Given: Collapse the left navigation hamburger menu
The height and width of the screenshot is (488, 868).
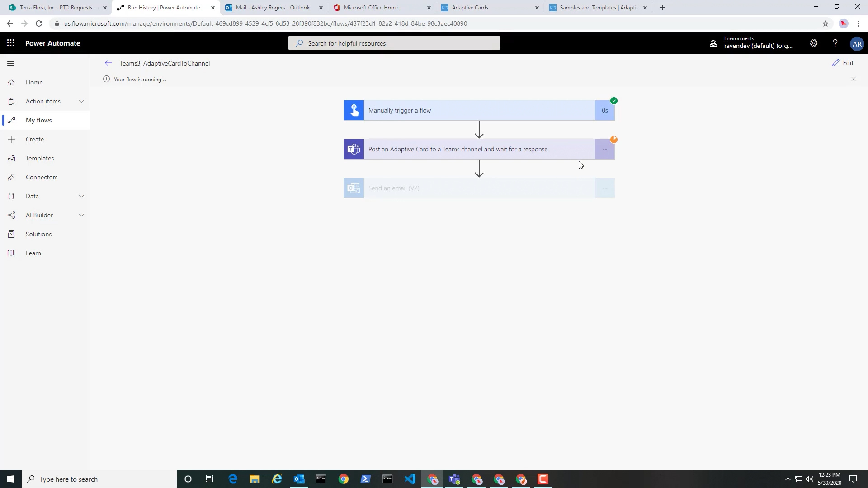Looking at the screenshot, I should 11,64.
